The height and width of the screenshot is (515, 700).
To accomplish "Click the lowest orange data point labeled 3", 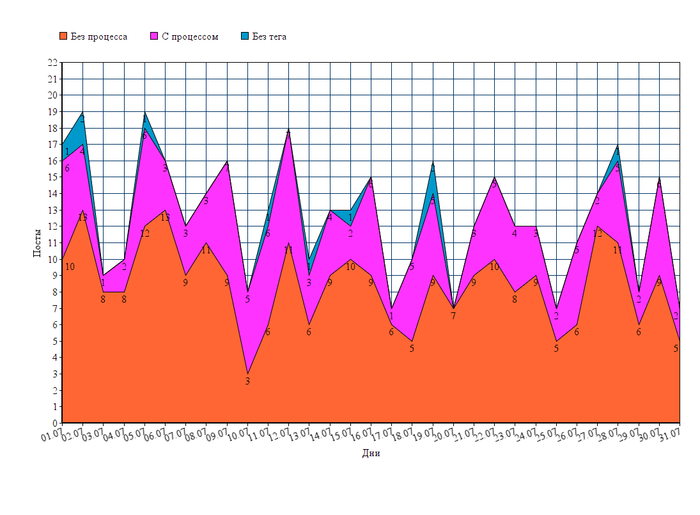I will tap(247, 381).
